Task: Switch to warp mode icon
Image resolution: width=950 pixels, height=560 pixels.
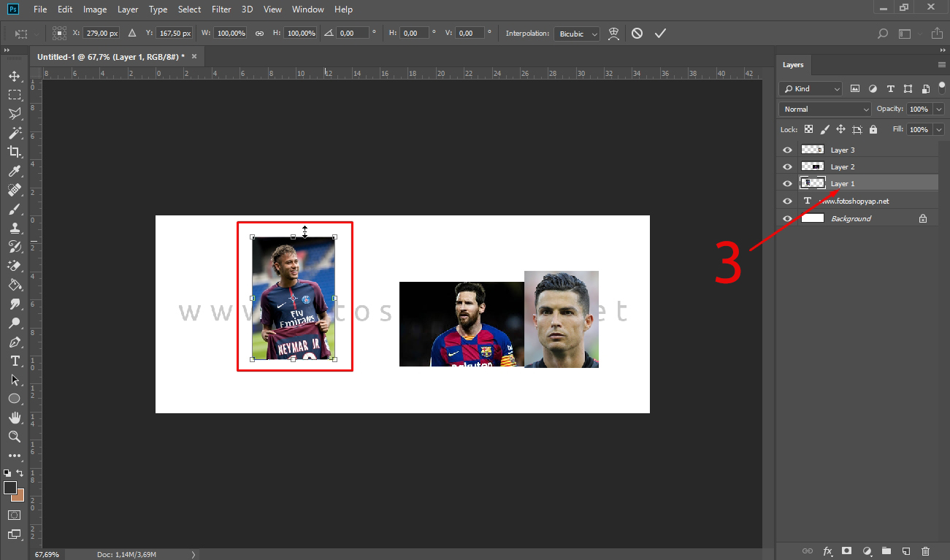Action: 614,34
